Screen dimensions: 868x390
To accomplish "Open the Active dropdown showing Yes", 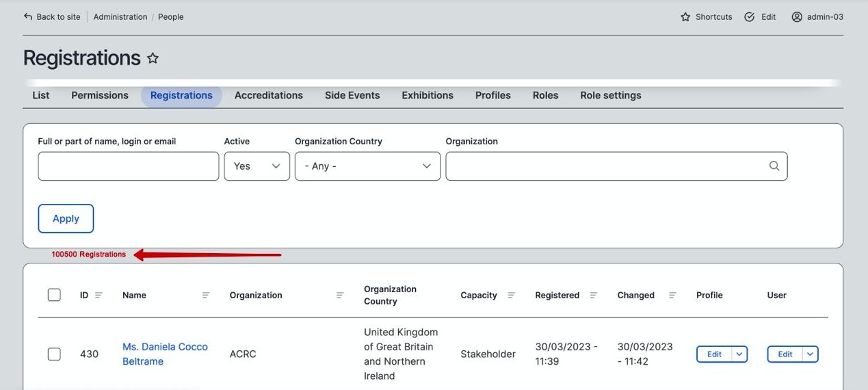I will 257,166.
